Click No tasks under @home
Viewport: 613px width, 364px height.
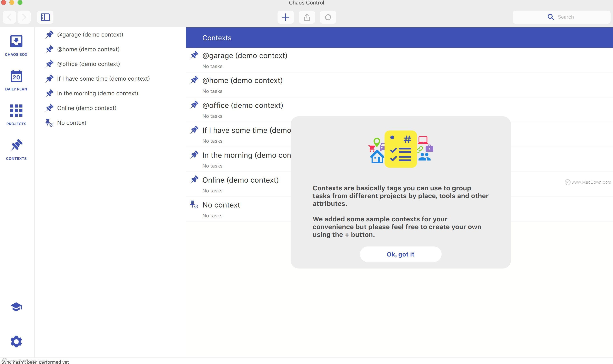tap(212, 91)
